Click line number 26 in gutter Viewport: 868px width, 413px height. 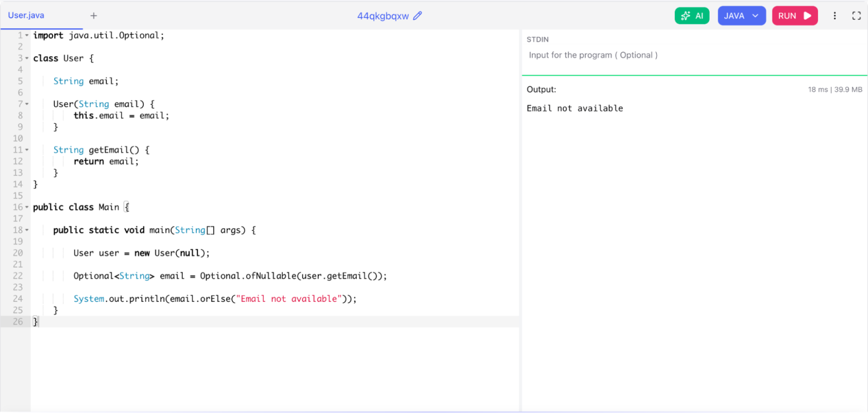tap(17, 321)
